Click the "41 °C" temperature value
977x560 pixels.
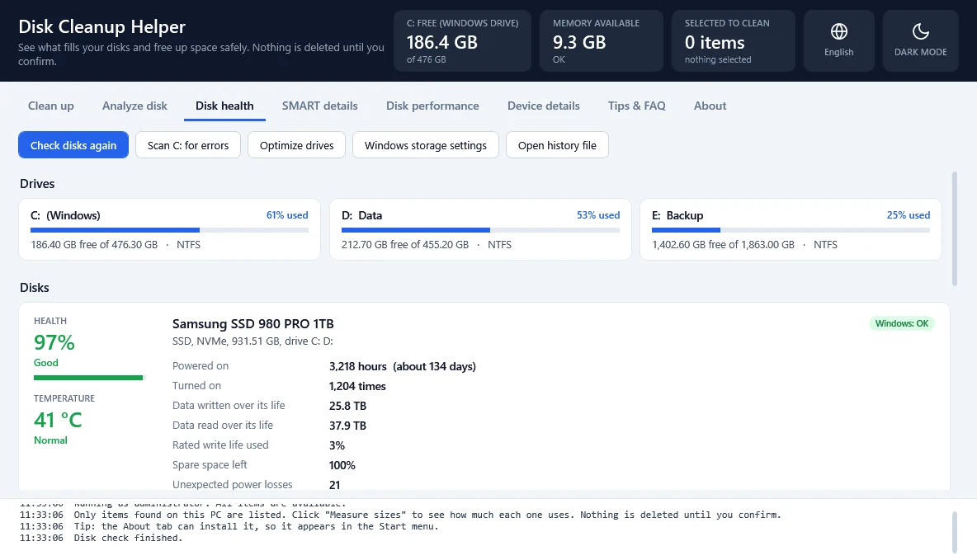pos(58,420)
